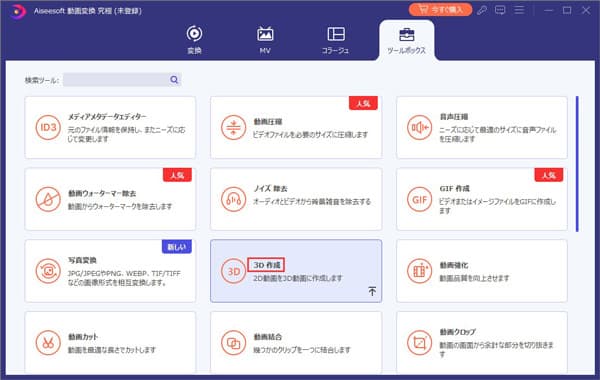Click the GIF maker icon
Viewport: 600px width, 380px height.
click(419, 199)
